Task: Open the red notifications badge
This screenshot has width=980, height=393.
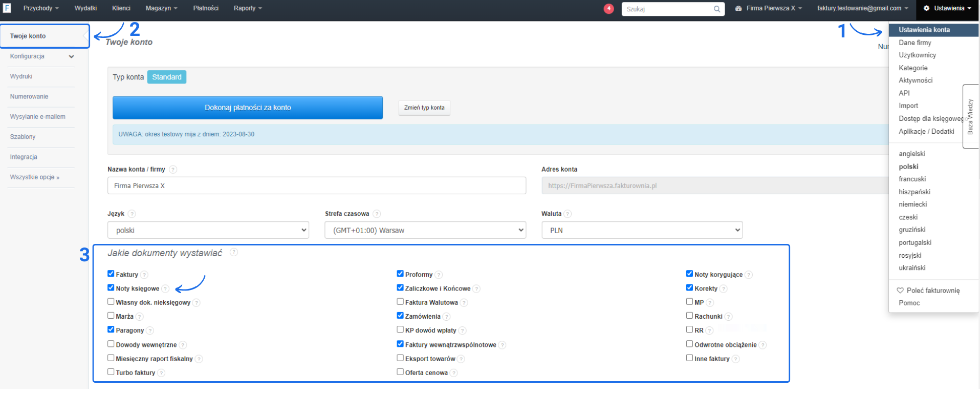Action: pos(608,9)
